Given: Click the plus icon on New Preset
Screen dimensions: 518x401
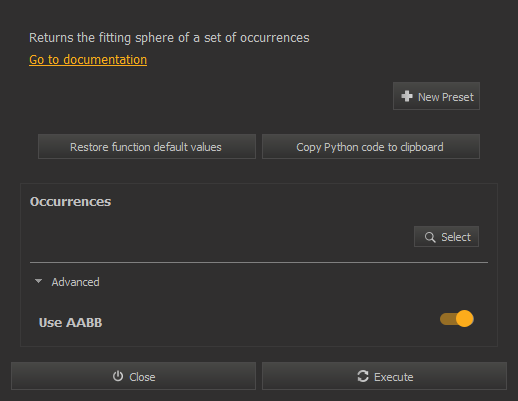Looking at the screenshot, I should (x=407, y=96).
